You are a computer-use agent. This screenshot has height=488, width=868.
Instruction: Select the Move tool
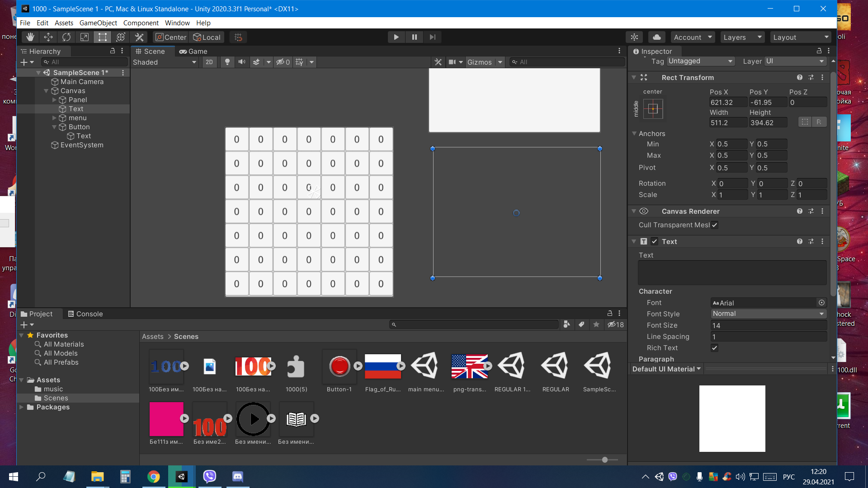48,37
